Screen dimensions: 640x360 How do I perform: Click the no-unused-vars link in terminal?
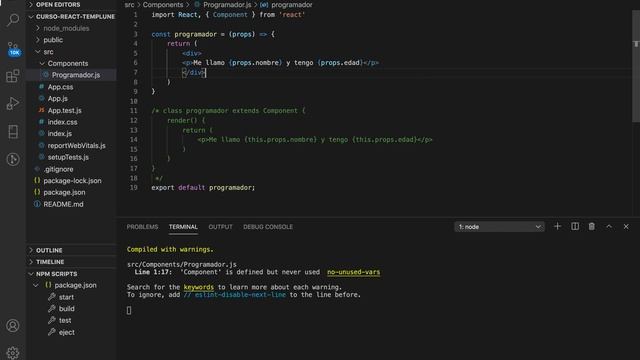point(353,272)
